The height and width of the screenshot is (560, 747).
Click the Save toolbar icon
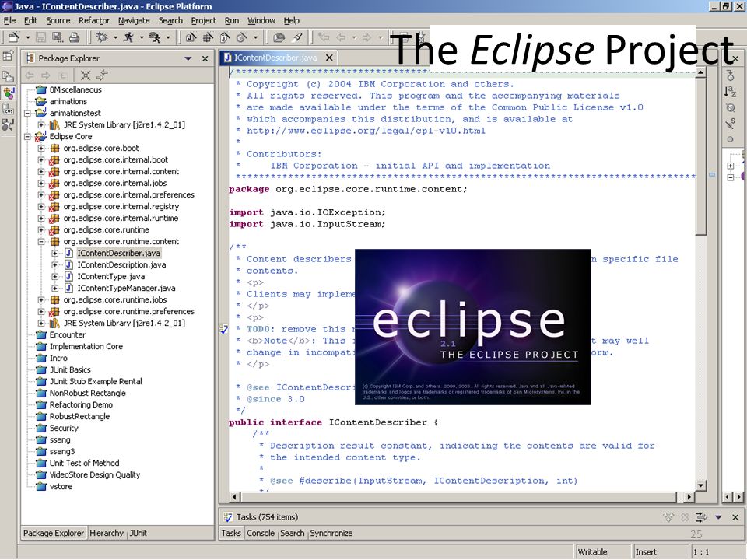tap(41, 37)
